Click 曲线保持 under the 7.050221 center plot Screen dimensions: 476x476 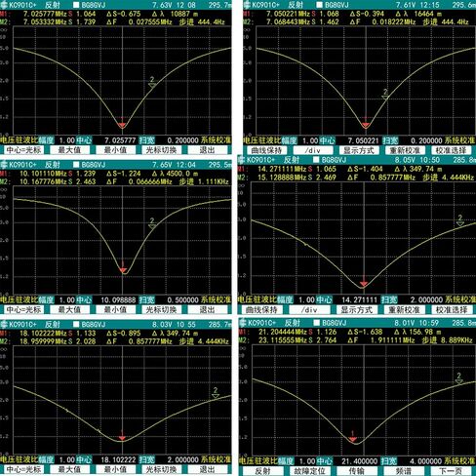267,150
